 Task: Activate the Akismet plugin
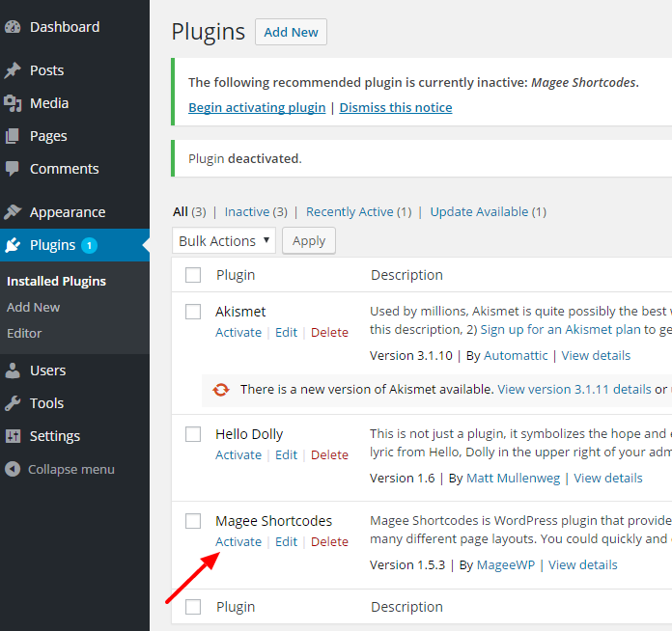(x=238, y=333)
